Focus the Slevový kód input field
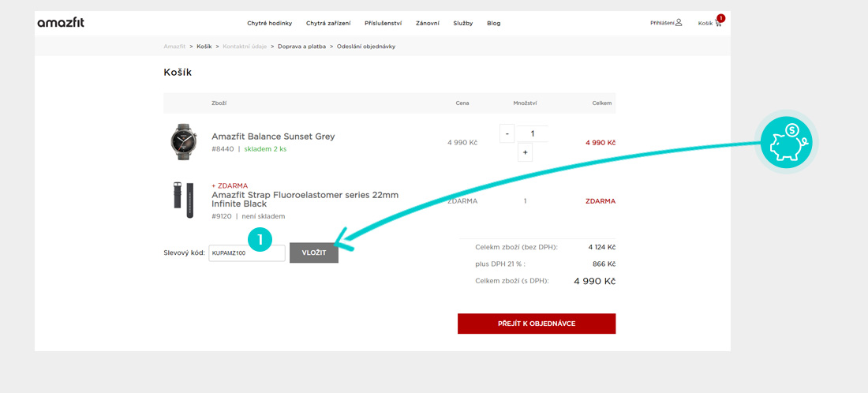Viewport: 868px width, 393px height. coord(246,253)
